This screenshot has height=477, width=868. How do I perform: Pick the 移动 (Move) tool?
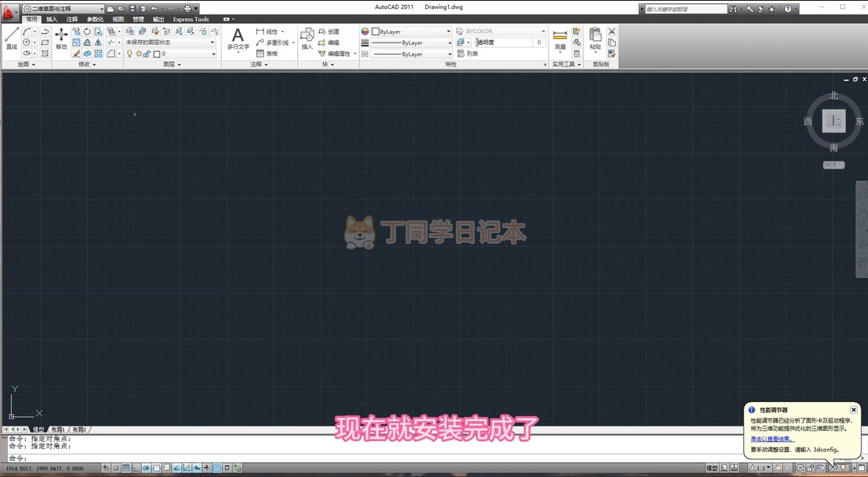tap(61, 39)
